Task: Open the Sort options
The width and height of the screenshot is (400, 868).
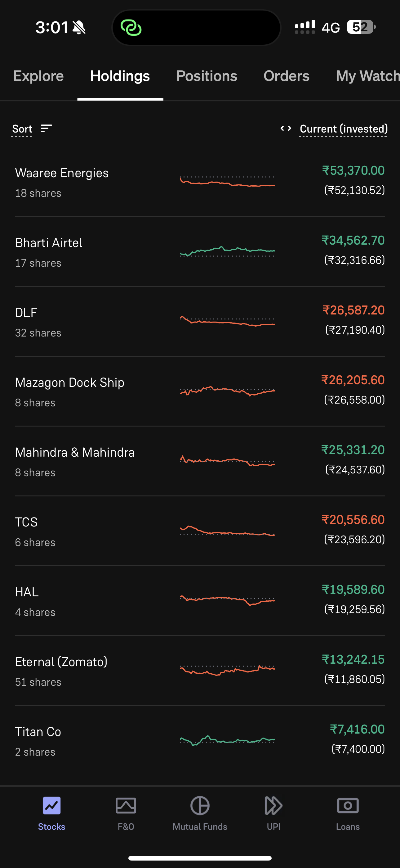Action: [x=22, y=129]
